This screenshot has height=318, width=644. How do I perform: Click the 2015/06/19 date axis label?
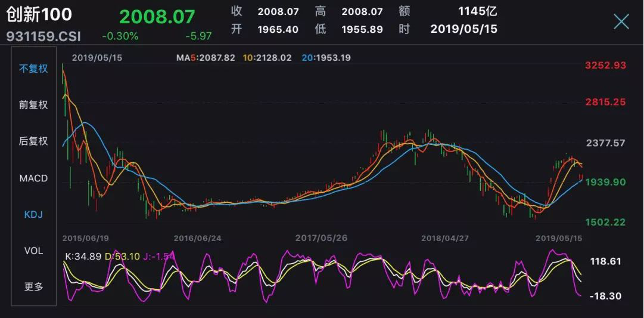pos(86,238)
